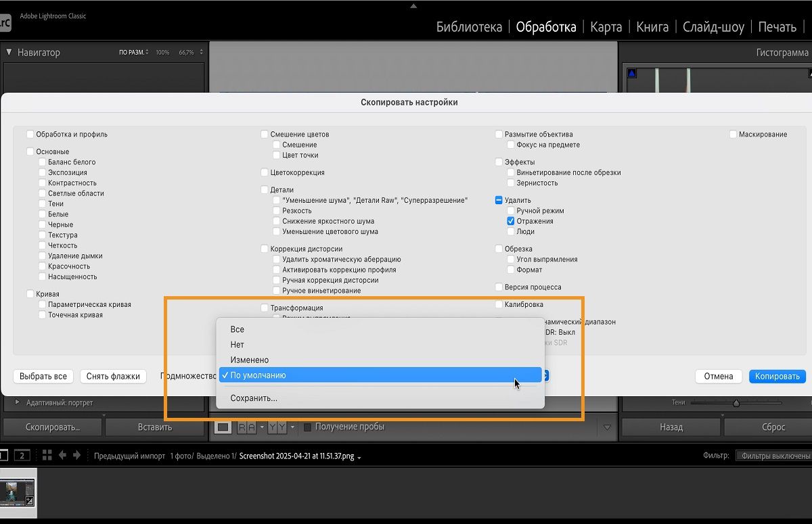Enable the Обработка и профиль checkbox
Screen dimensions: 812x524
tap(30, 134)
